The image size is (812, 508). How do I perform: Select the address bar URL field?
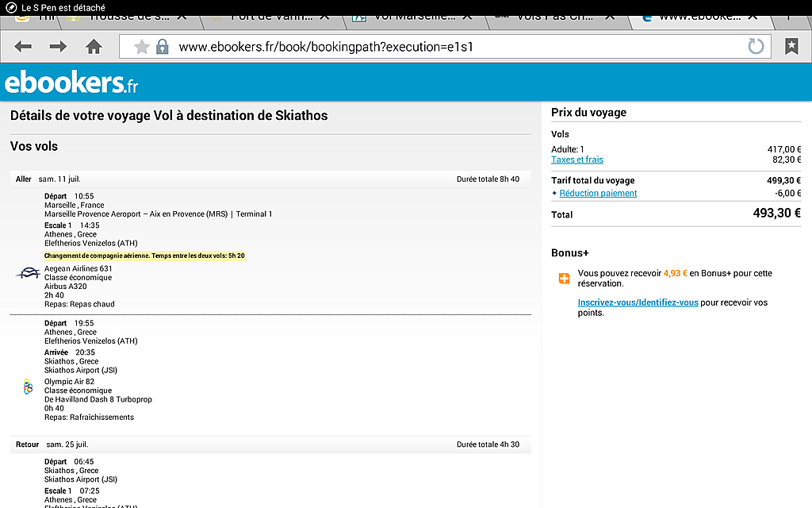point(446,47)
